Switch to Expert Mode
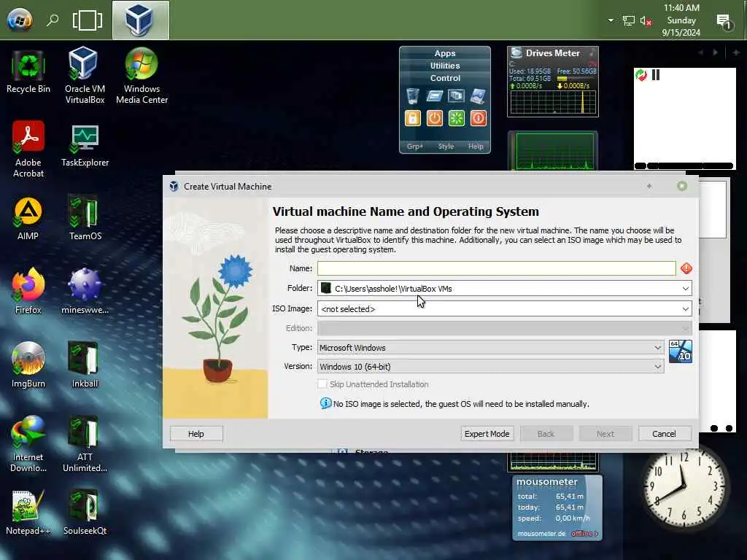The width and height of the screenshot is (747, 560). (x=487, y=434)
